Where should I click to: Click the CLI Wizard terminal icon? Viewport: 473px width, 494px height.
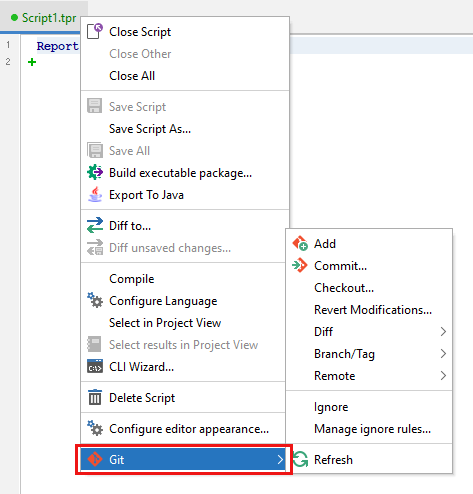pos(95,366)
